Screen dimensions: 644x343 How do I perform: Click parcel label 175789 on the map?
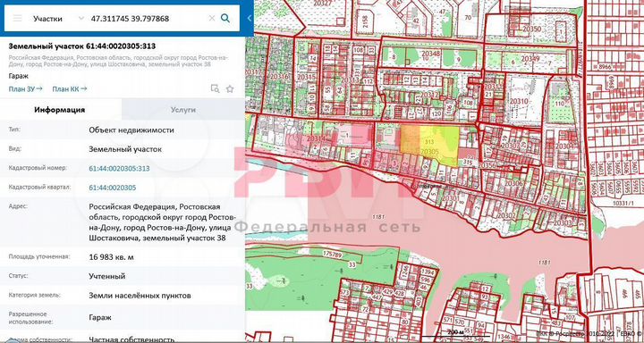click(332, 255)
